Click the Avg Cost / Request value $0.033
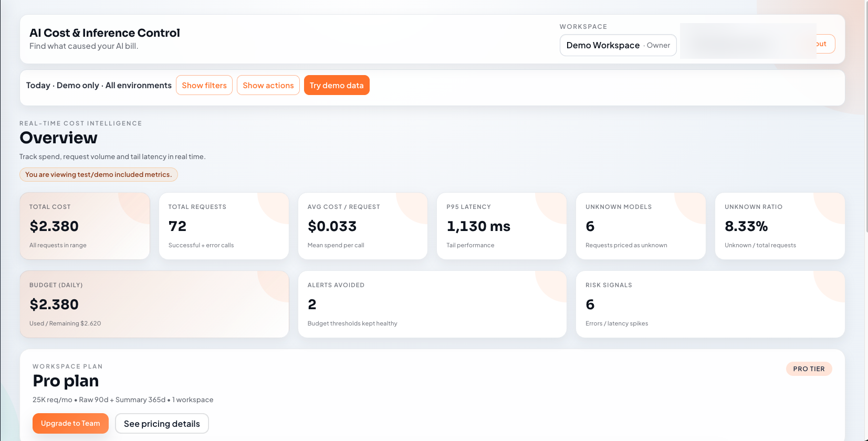 332,226
